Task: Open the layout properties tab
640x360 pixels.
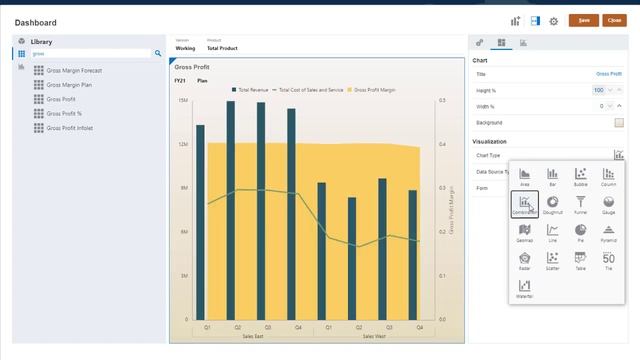Action: [x=501, y=42]
